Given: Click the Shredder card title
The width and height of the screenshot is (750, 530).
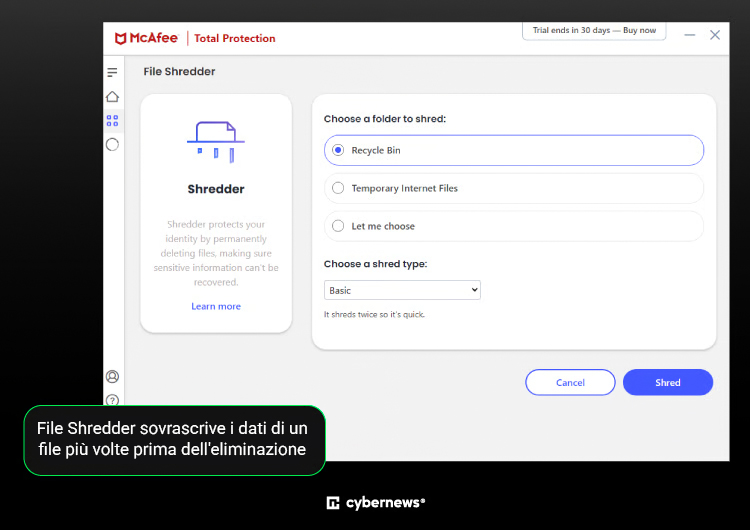Looking at the screenshot, I should pyautogui.click(x=216, y=189).
